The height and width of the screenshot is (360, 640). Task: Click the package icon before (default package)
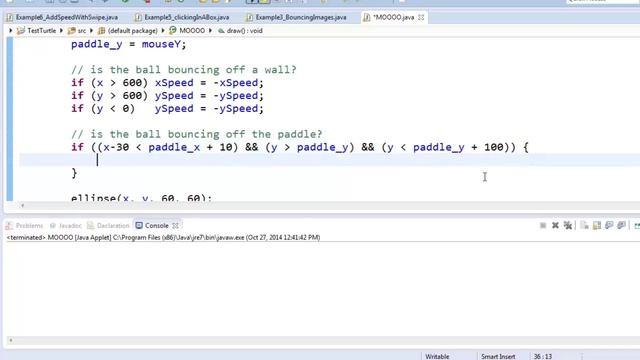coord(101,31)
